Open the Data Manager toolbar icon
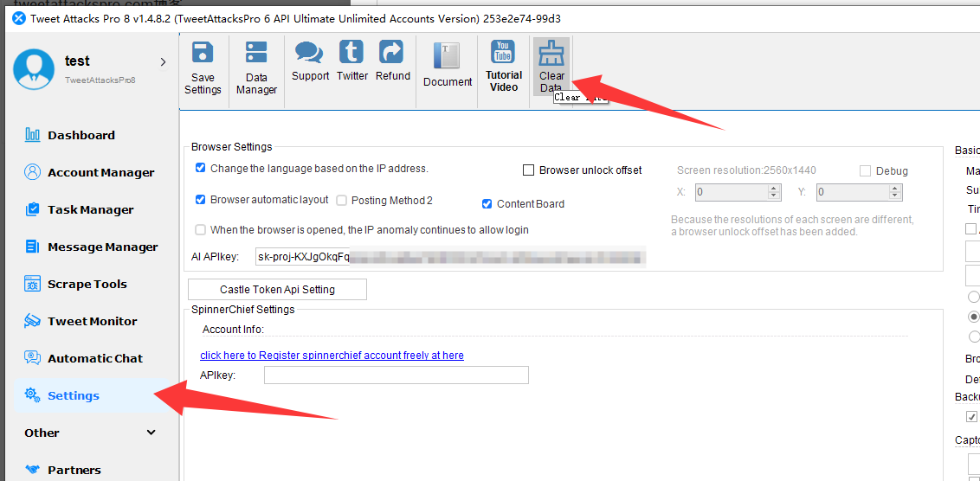This screenshot has height=481, width=980. click(256, 52)
